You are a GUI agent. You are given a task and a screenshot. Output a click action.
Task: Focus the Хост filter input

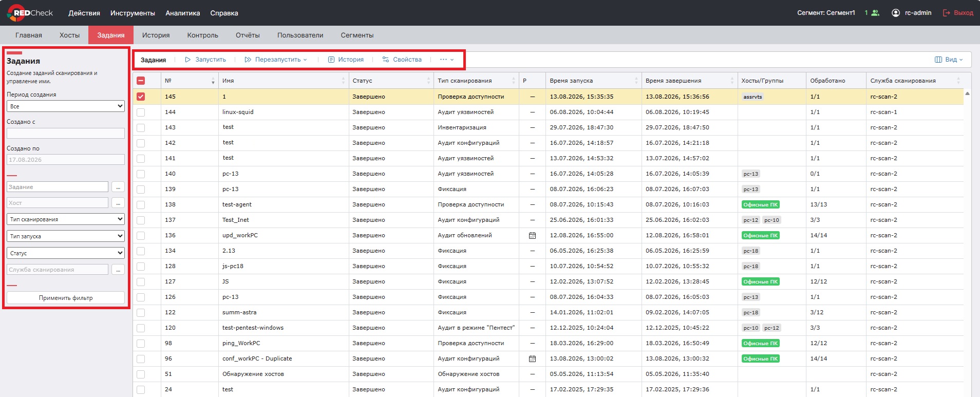pyautogui.click(x=58, y=203)
